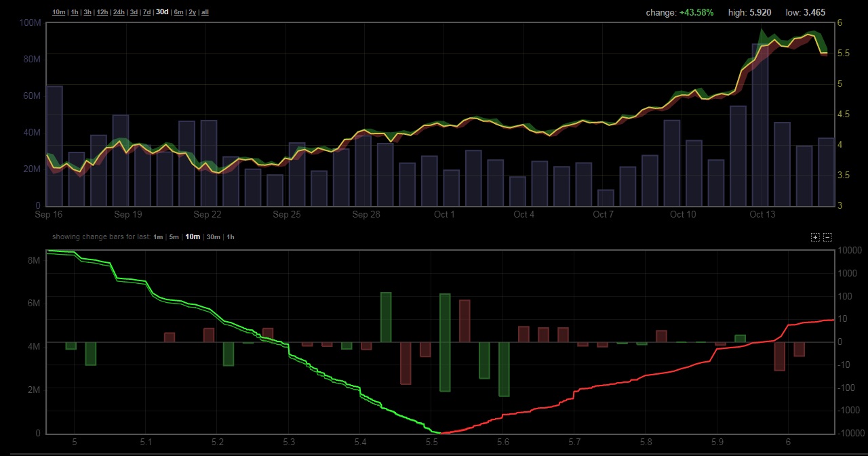Switch change bars to 30m
The image size is (868, 456).
(x=213, y=237)
